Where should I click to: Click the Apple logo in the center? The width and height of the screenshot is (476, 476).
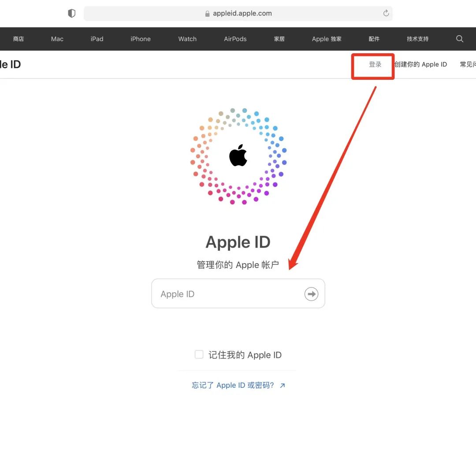pyautogui.click(x=238, y=156)
